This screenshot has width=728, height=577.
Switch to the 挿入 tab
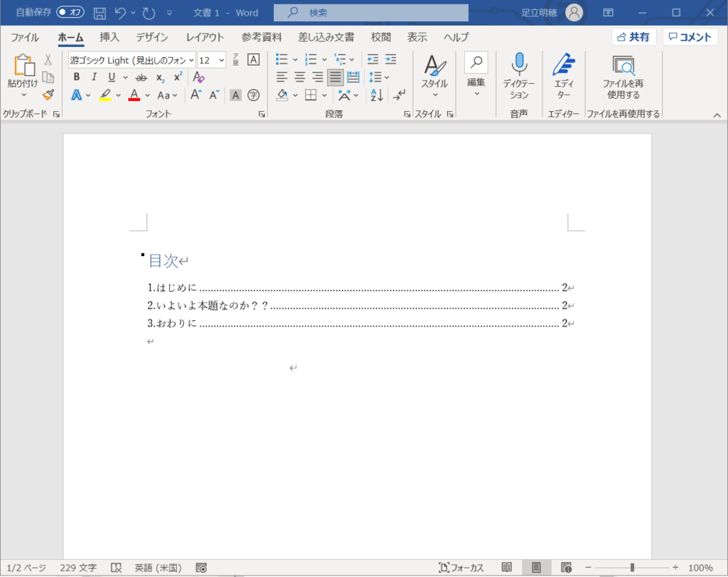tap(109, 38)
